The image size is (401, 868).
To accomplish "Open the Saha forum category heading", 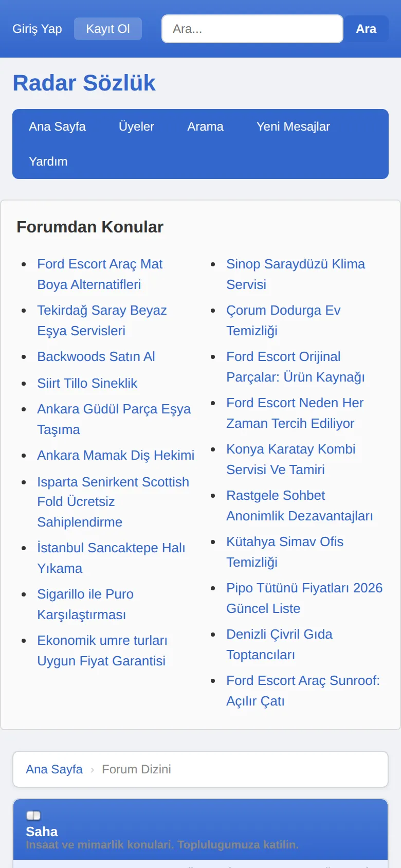I will point(42,831).
